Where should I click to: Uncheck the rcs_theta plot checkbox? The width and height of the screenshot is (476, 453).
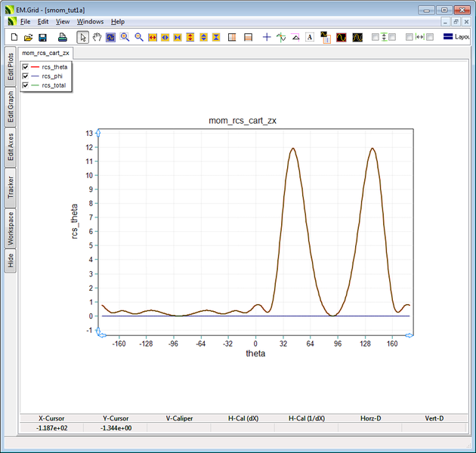click(26, 67)
